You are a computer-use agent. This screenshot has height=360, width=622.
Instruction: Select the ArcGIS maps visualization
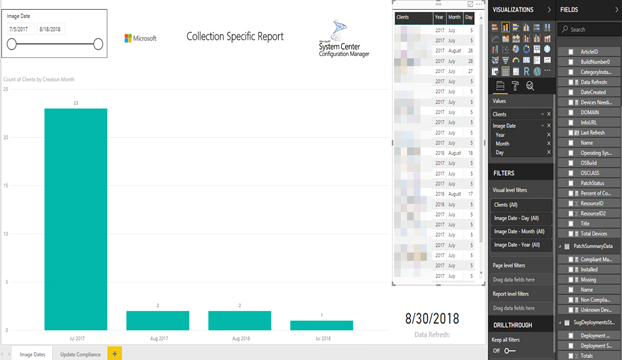[x=537, y=71]
